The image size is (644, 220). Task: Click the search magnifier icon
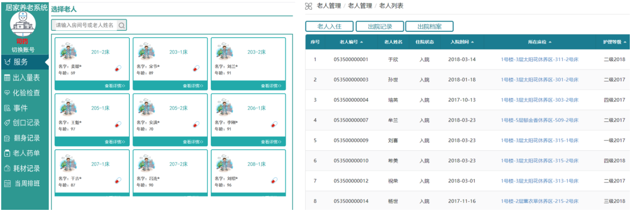pyautogui.click(x=121, y=26)
